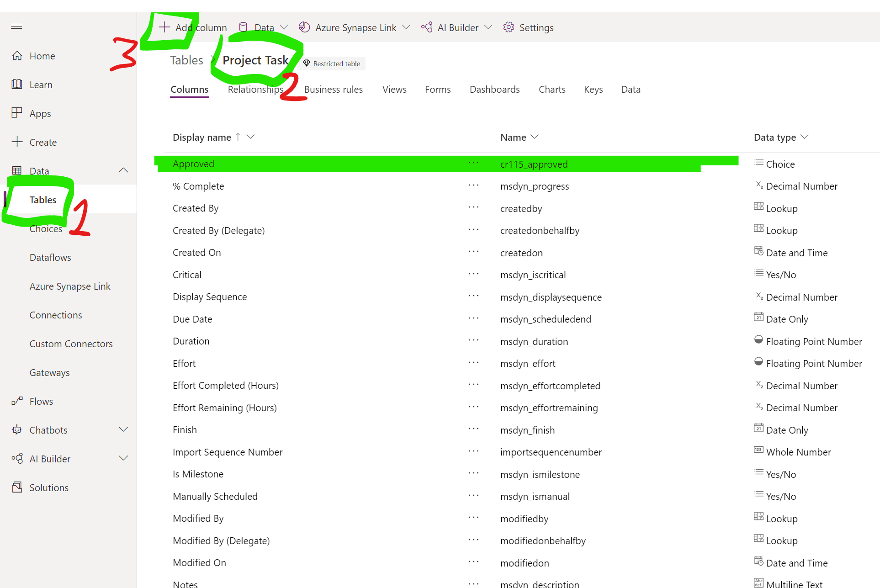Click the Data table icon in sidebar

coord(17,171)
